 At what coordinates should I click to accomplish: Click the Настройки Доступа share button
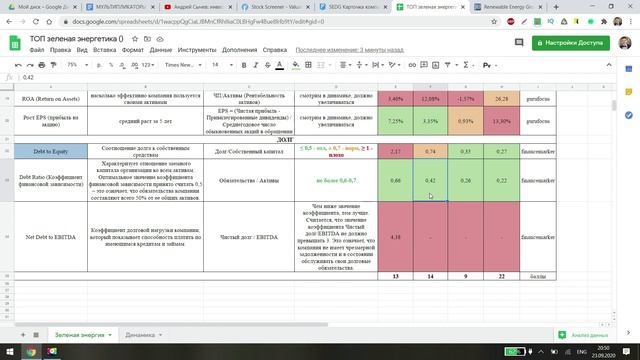coord(571,43)
